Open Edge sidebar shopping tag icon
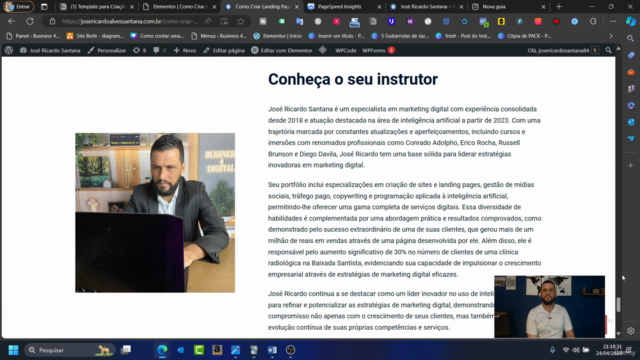The height and width of the screenshot is (360, 640). click(631, 55)
